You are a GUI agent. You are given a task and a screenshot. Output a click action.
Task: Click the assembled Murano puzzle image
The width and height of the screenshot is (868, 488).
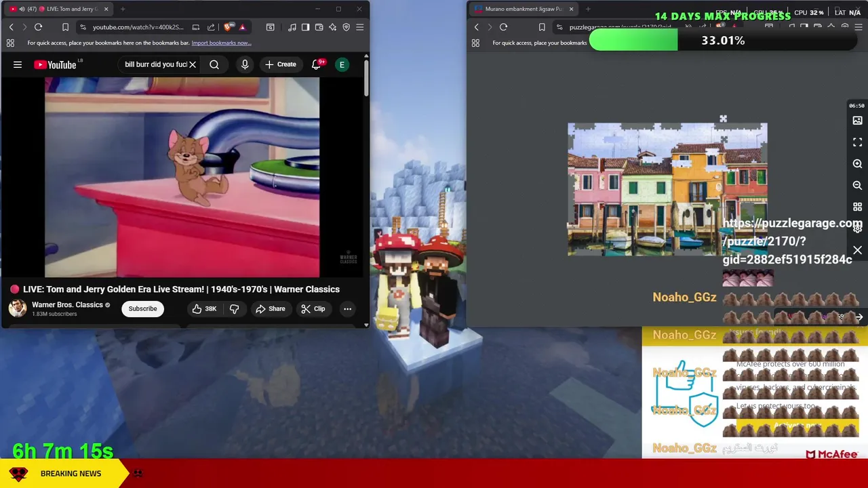pyautogui.click(x=667, y=190)
